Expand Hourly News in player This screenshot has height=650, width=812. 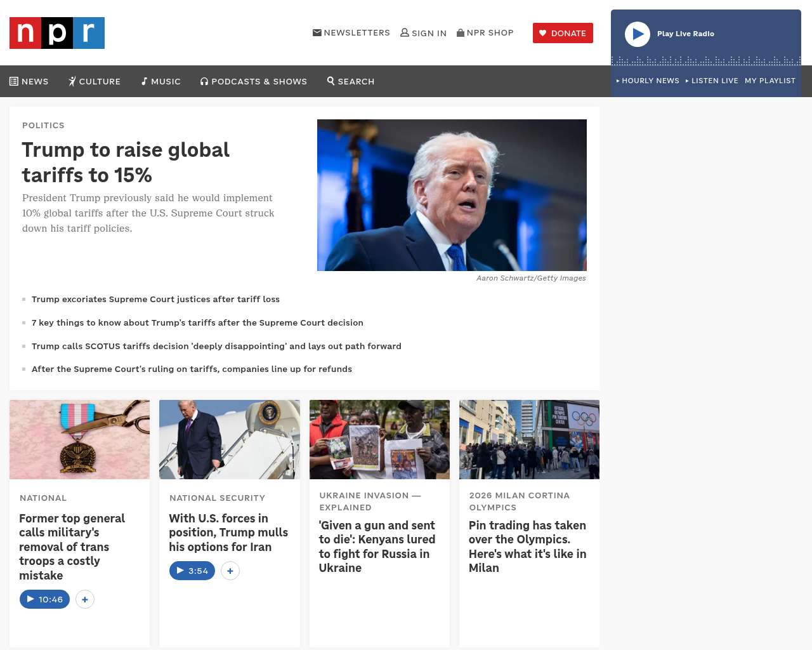point(648,81)
